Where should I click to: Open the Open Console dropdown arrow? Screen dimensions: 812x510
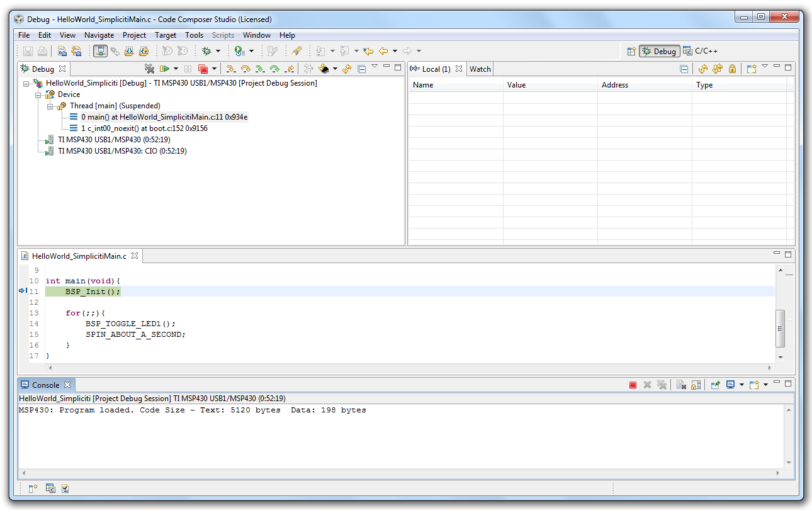pyautogui.click(x=765, y=385)
